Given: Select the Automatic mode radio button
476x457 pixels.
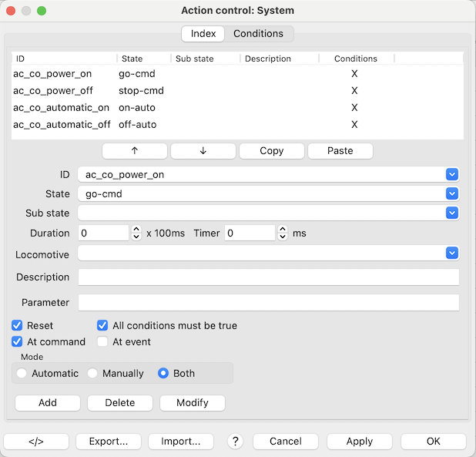Looking at the screenshot, I should click(22, 373).
